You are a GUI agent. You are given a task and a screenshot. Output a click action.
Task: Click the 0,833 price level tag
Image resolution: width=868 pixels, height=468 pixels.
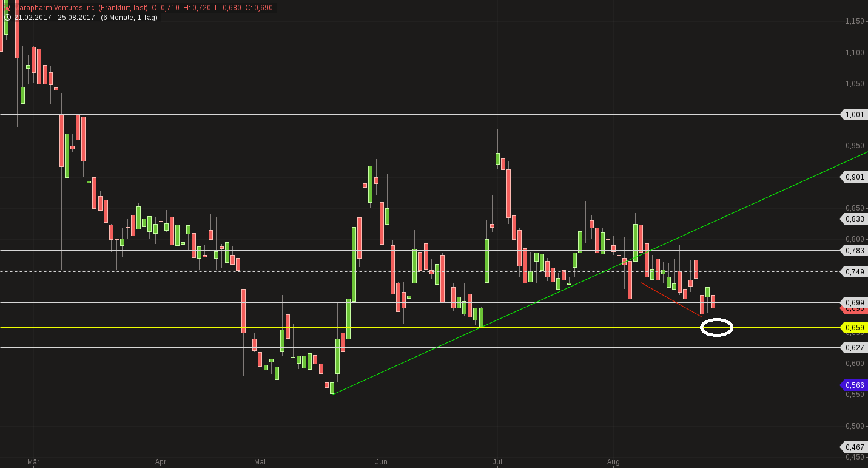854,219
